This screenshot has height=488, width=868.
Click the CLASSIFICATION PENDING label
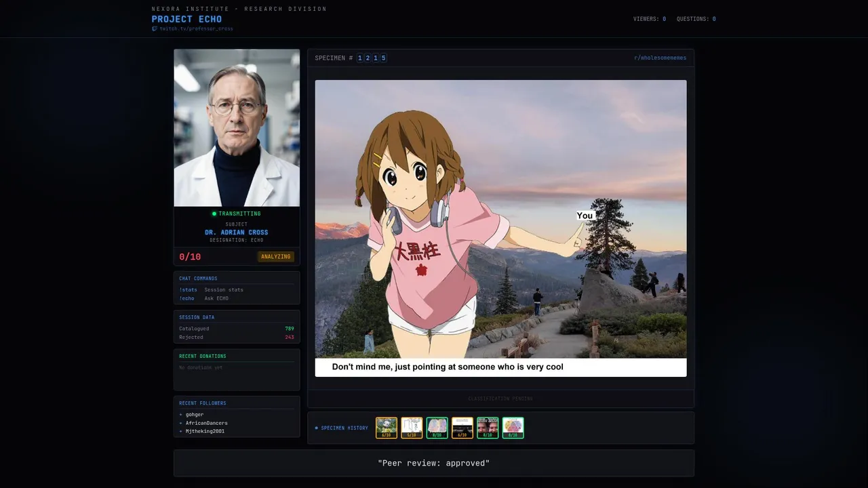click(x=500, y=399)
